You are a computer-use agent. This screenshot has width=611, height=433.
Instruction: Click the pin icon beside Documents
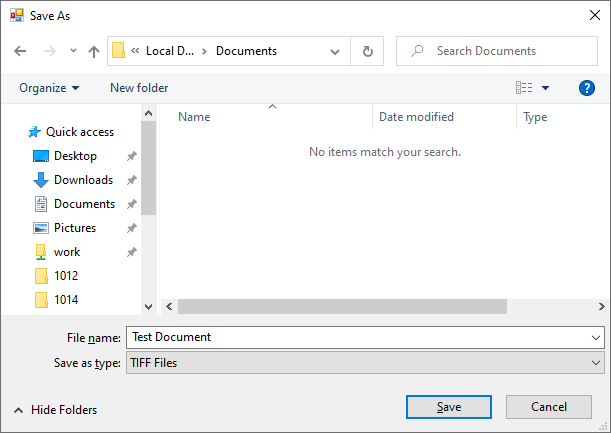coord(132,204)
